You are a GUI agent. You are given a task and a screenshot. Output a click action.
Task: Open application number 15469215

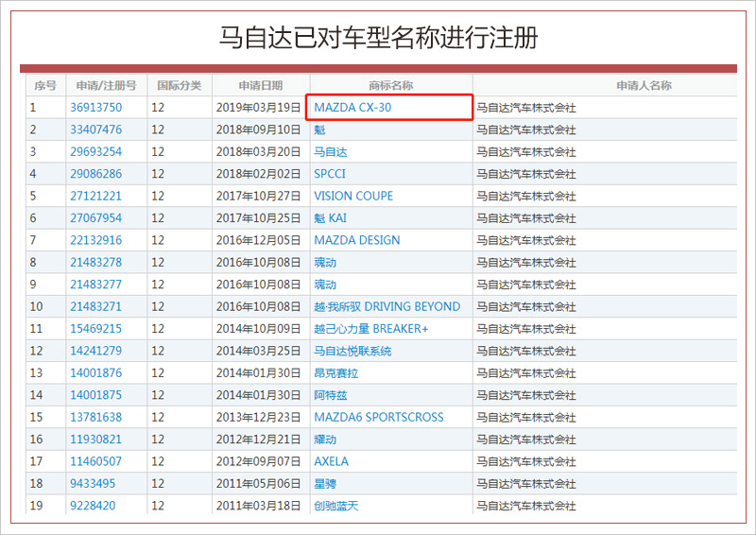(96, 329)
